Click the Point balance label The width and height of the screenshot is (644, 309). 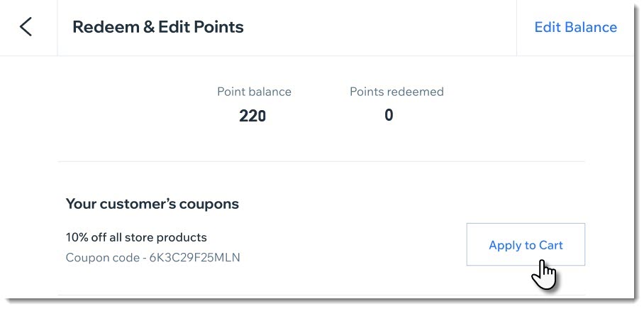pyautogui.click(x=254, y=92)
